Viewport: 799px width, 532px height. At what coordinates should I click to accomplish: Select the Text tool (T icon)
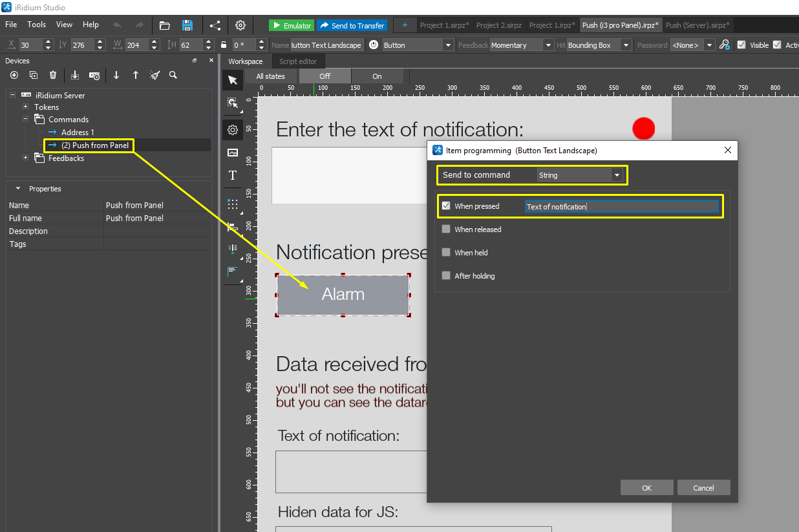[233, 176]
